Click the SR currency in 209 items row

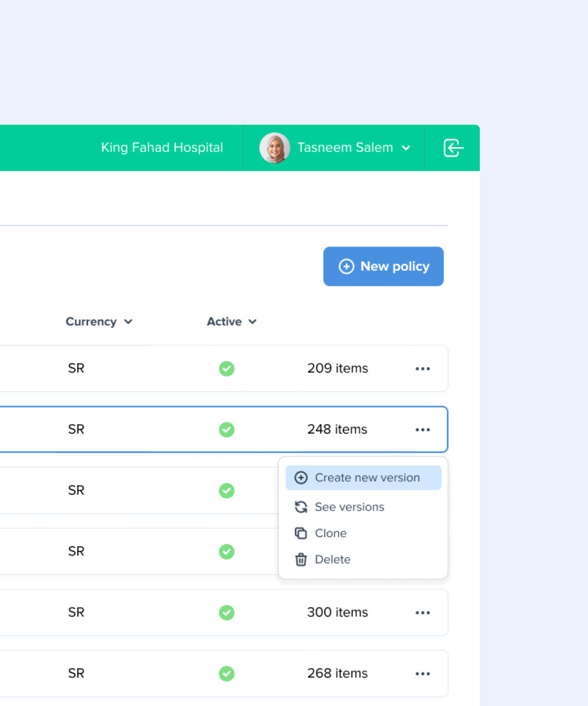(x=76, y=369)
